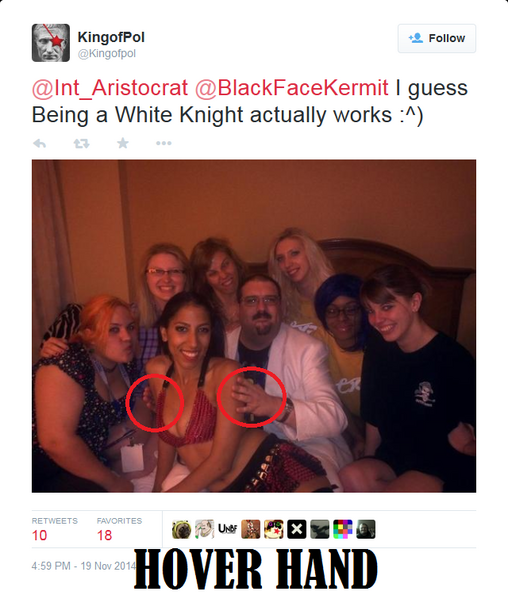Image resolution: width=508 pixels, height=599 pixels.
Task: Click the KingofPol display name
Action: [111, 37]
